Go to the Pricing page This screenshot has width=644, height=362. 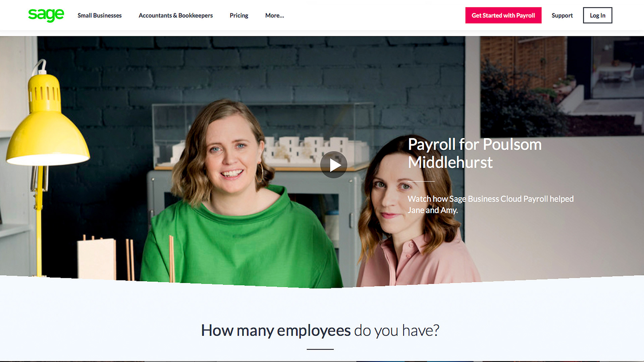pyautogui.click(x=239, y=15)
